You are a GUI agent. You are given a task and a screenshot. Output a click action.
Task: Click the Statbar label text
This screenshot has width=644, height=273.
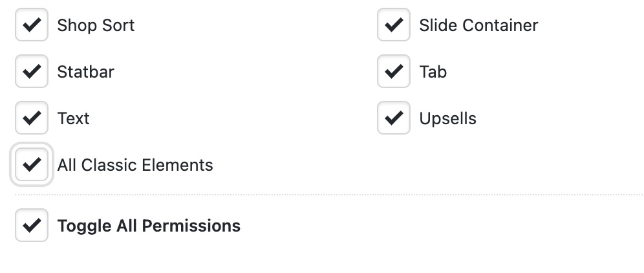pyautogui.click(x=85, y=72)
